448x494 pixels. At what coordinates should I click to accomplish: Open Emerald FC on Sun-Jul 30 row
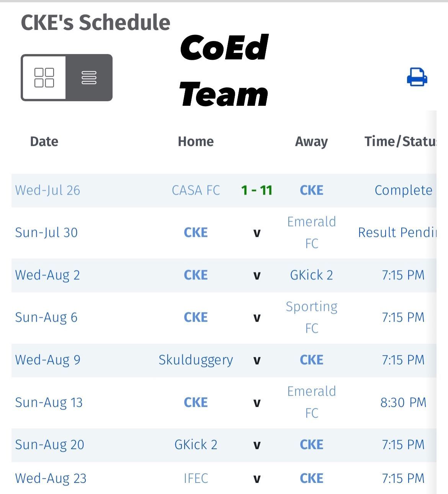(312, 232)
